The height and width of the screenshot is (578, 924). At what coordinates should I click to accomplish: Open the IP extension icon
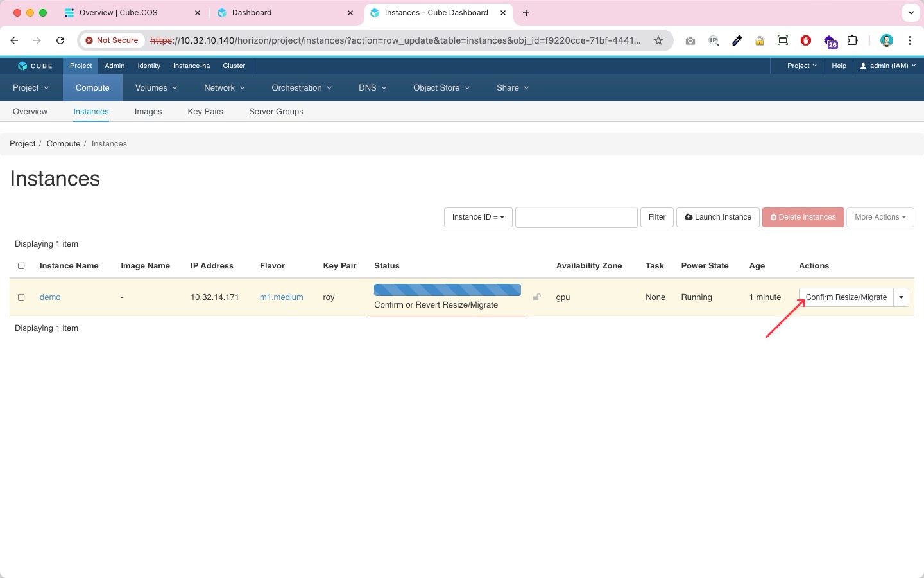[714, 40]
